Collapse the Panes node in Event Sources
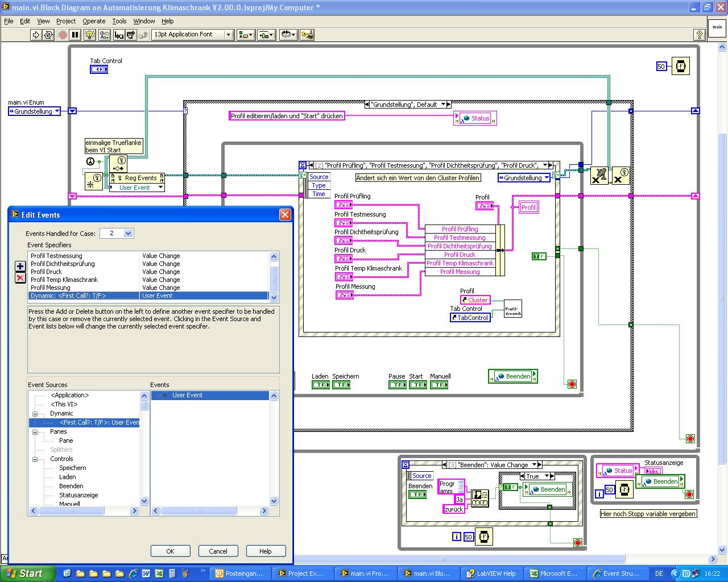728x582 pixels. click(x=35, y=432)
